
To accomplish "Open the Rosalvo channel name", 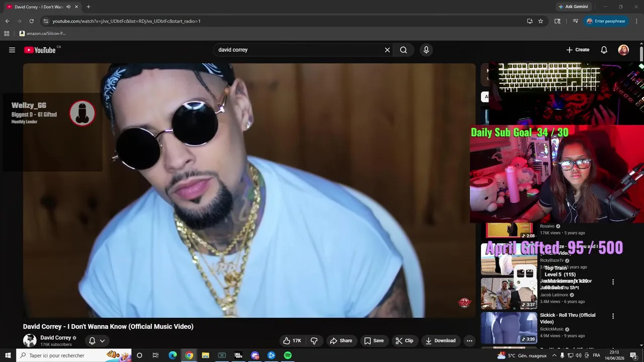I will click(547, 226).
